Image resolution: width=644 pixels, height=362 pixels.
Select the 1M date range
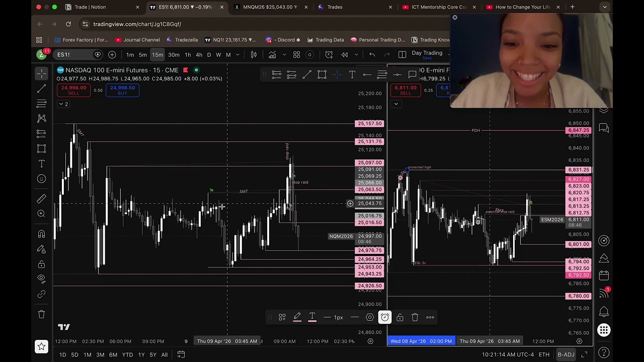click(87, 355)
